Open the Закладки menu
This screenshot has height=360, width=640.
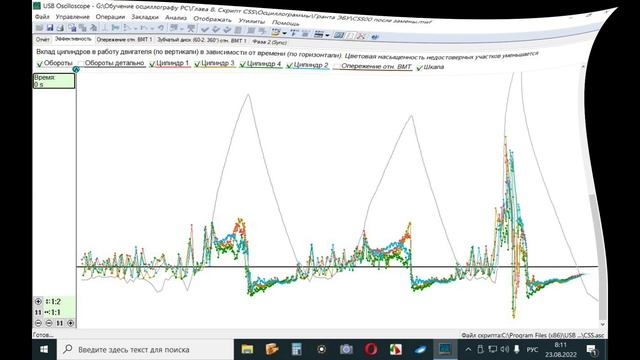click(145, 17)
